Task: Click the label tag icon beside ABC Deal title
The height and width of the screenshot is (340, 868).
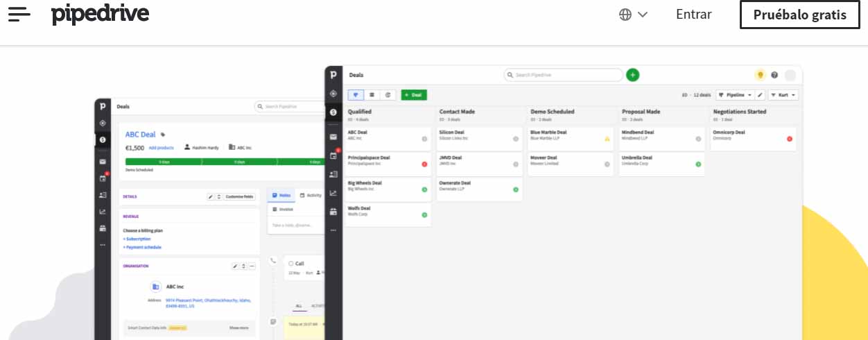Action: point(164,135)
